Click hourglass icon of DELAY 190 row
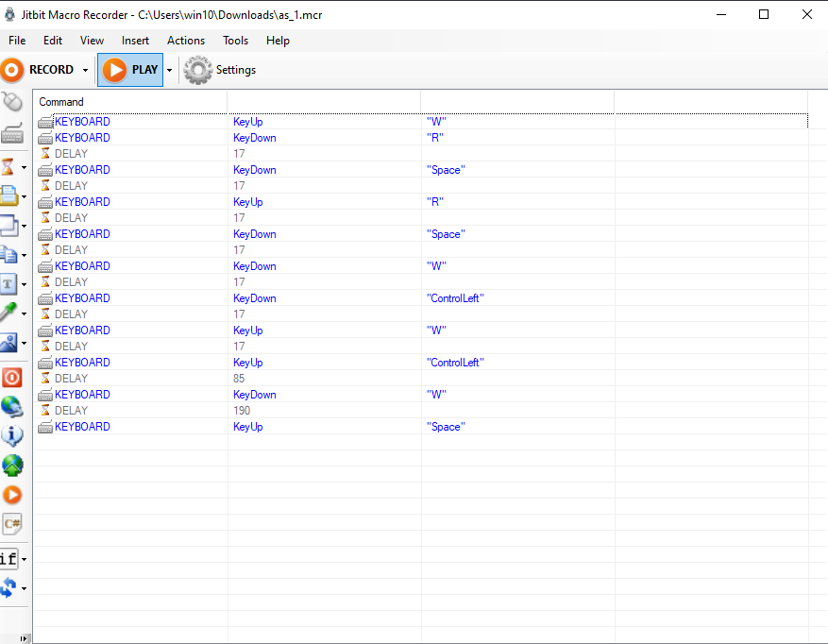This screenshot has height=644, width=828. [x=45, y=411]
